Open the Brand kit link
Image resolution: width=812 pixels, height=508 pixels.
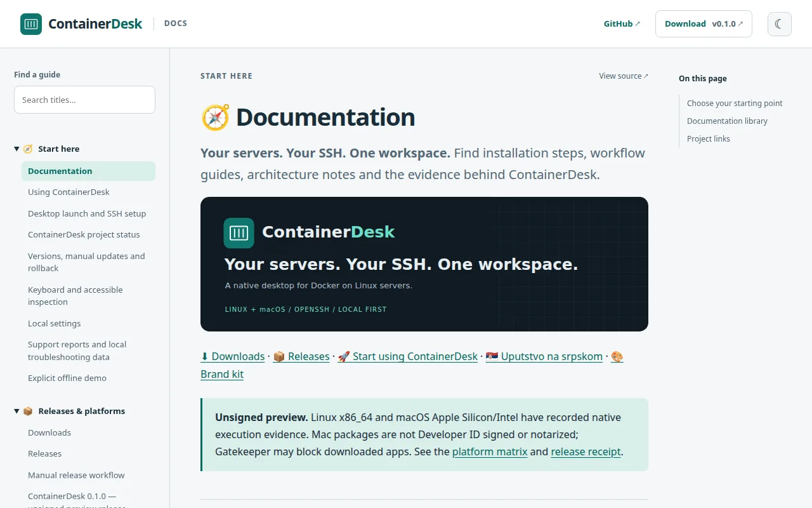(222, 375)
